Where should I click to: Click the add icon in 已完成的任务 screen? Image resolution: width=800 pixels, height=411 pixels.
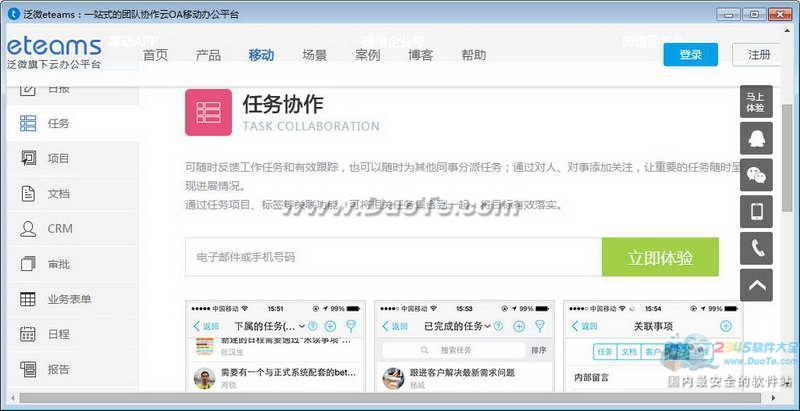[x=519, y=326]
